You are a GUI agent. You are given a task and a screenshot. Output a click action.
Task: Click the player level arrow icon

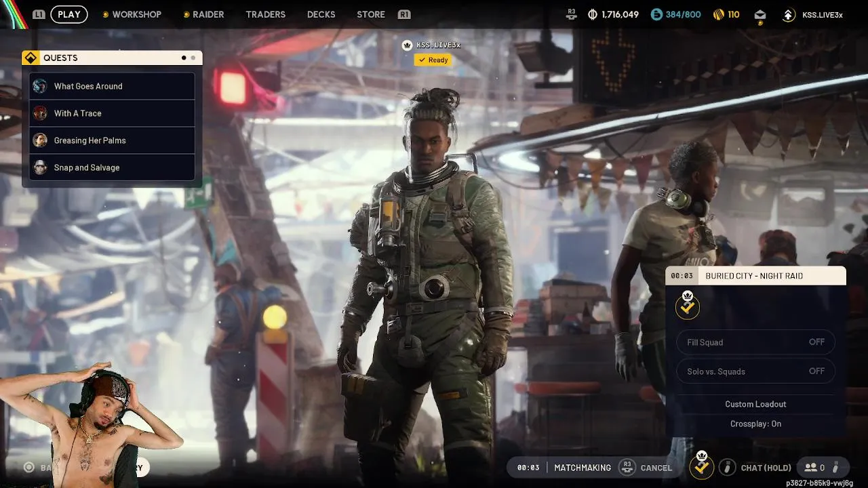click(788, 14)
